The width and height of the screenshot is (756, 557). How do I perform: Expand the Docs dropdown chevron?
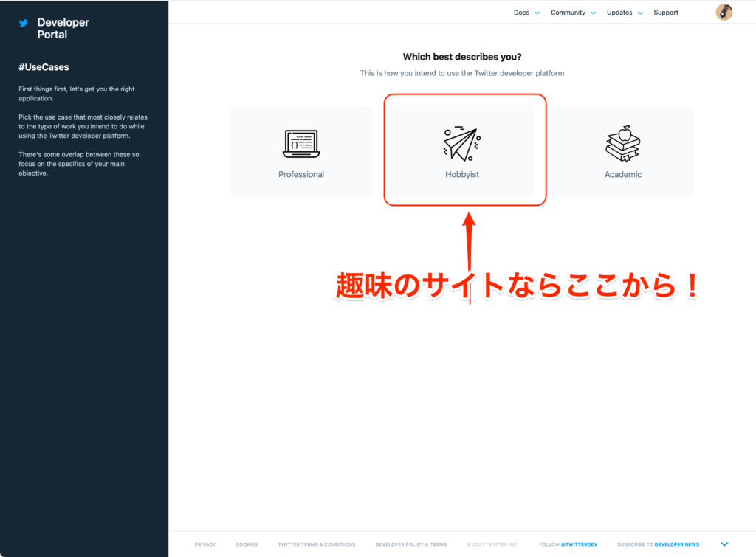[x=537, y=13]
